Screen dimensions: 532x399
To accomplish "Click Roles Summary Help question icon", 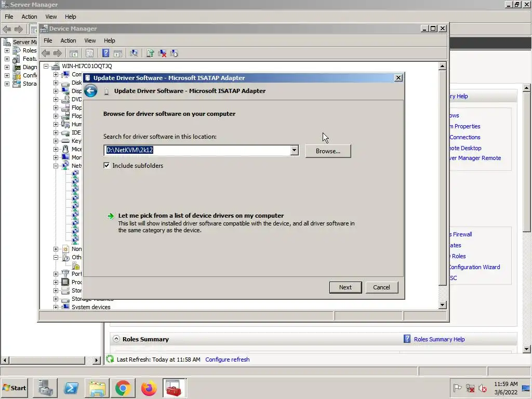I will coord(407,339).
